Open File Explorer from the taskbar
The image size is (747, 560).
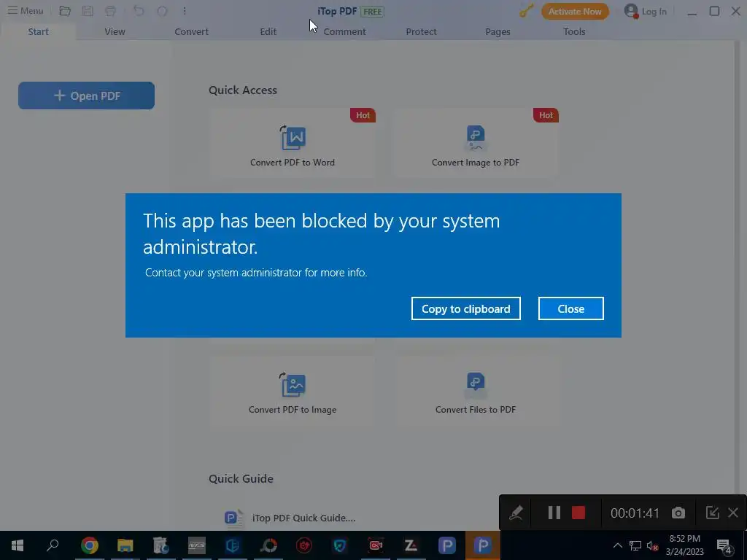coord(125,545)
